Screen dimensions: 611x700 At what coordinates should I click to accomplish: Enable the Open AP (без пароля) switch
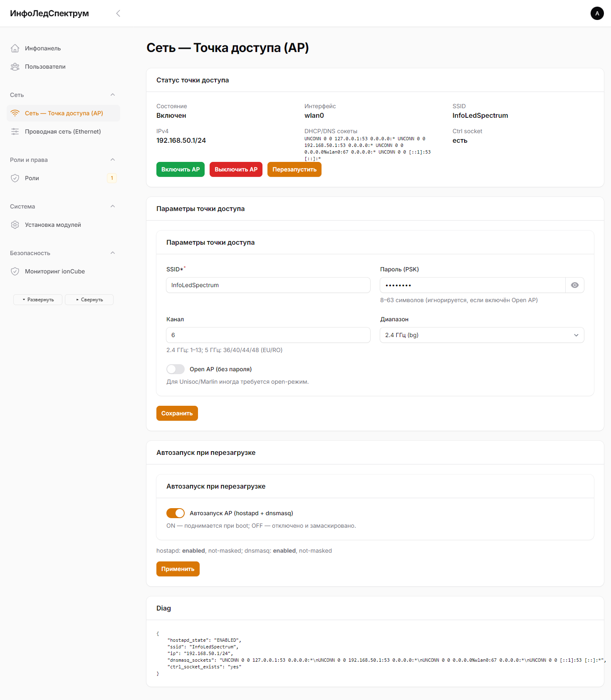coord(176,369)
